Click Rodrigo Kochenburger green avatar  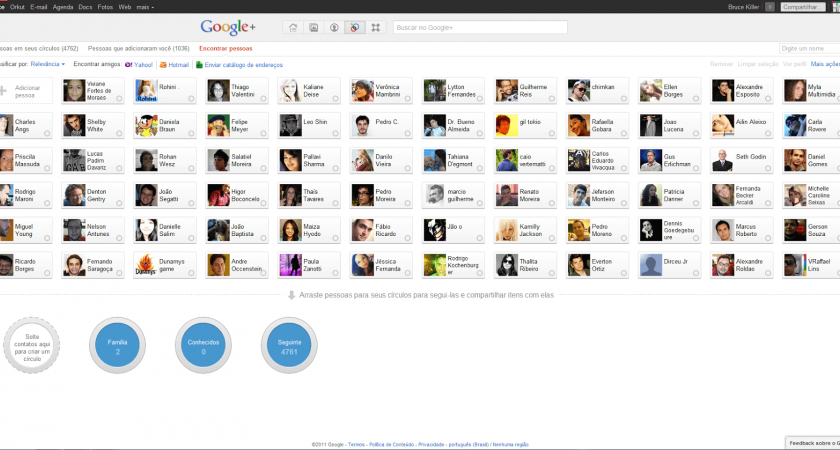tap(434, 265)
